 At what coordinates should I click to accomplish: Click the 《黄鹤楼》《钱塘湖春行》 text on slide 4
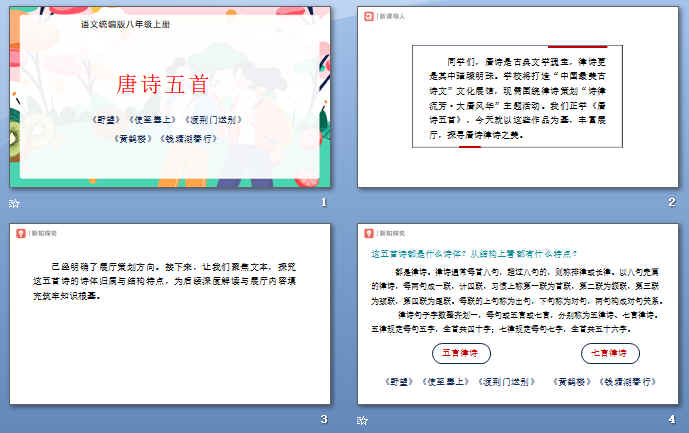click(620, 382)
